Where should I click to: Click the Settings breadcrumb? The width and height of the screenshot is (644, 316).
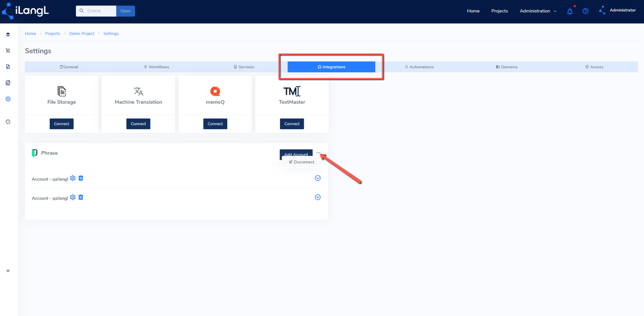click(111, 33)
